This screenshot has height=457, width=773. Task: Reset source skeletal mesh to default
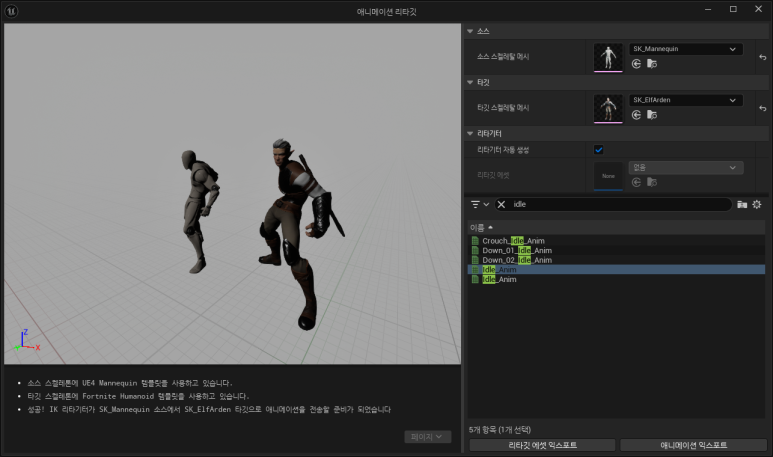tap(763, 57)
